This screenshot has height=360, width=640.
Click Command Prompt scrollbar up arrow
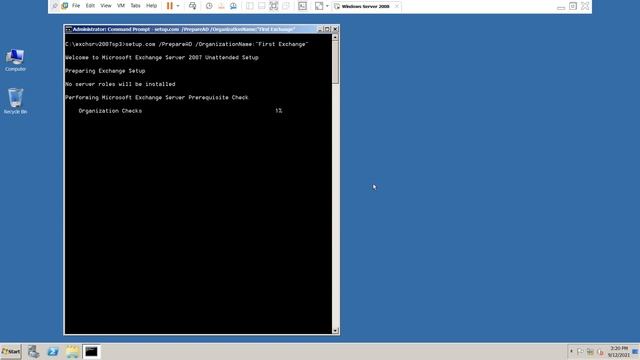tap(335, 37)
